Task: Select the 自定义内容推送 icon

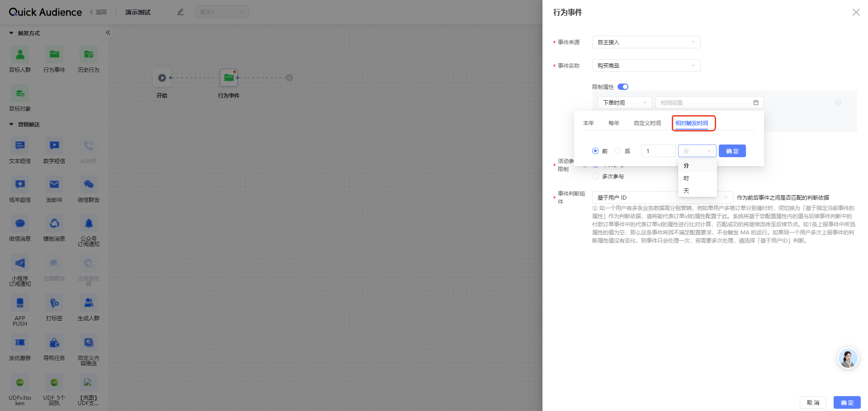Action: [x=89, y=342]
